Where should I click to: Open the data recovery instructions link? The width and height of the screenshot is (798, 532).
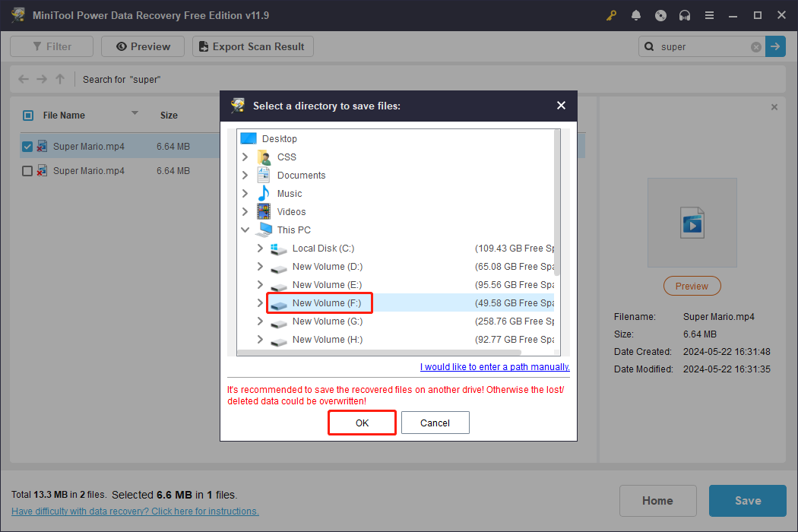(x=135, y=511)
